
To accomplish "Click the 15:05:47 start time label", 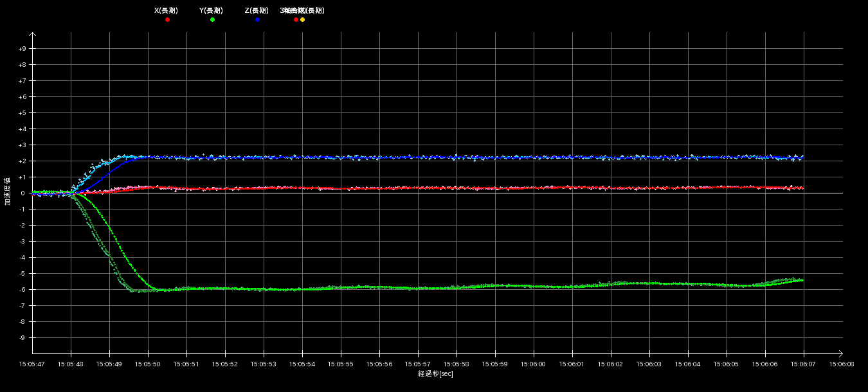I will click(x=32, y=364).
